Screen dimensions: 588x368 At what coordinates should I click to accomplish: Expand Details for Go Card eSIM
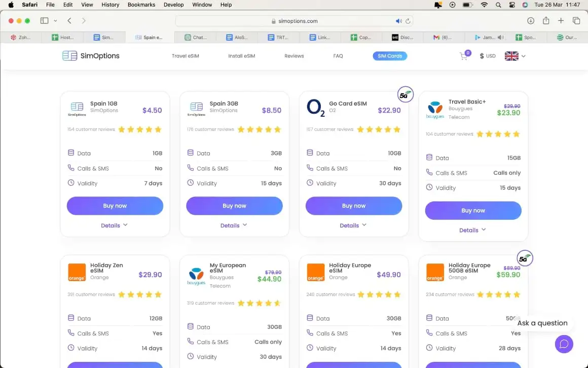click(x=353, y=225)
